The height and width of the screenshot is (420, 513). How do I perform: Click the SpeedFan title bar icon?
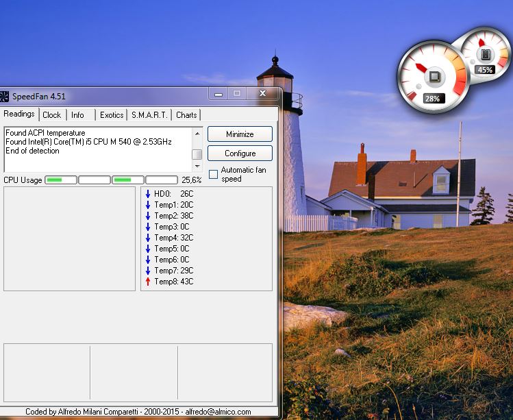click(4, 96)
